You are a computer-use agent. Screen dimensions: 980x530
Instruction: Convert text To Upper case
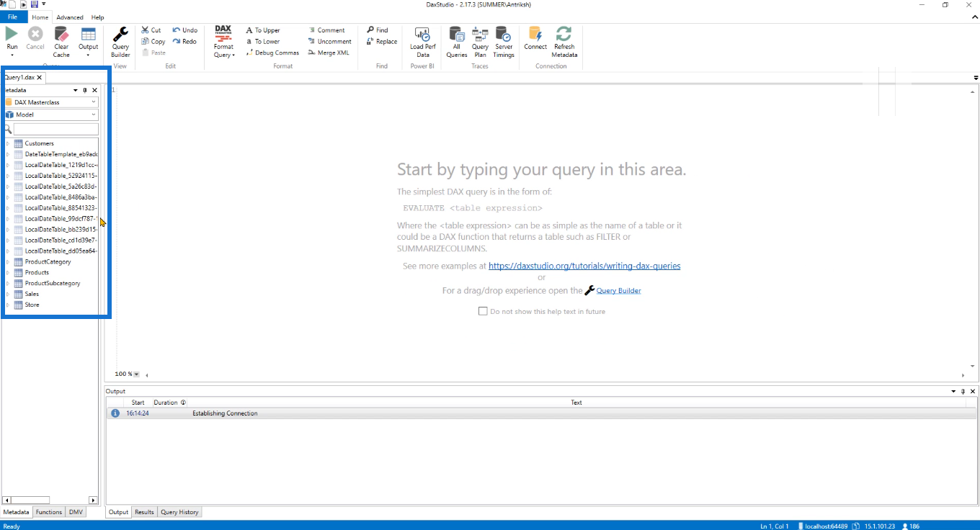262,30
